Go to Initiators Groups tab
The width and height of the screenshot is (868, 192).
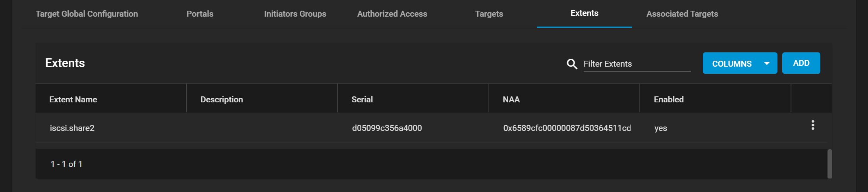pos(295,14)
